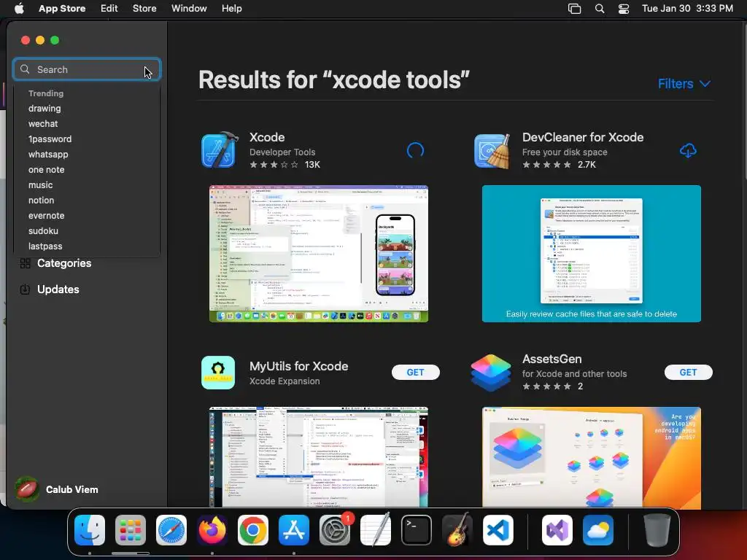Viewport: 747px width, 560px height.
Task: Open the AssetsGen app icon
Action: coord(491,373)
